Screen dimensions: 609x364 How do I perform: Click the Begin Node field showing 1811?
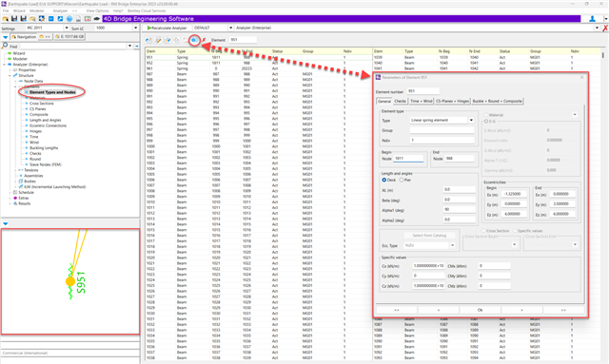pos(408,159)
